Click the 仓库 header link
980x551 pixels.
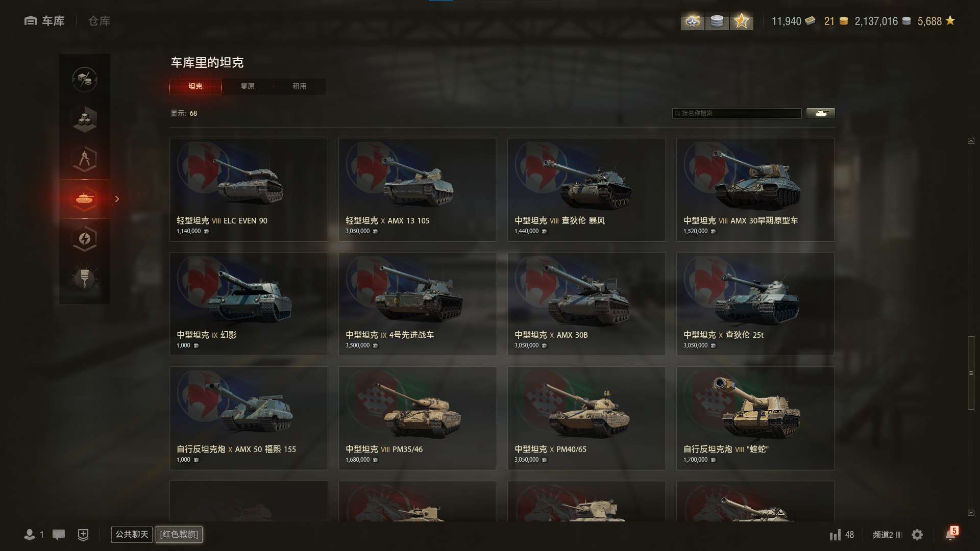[99, 21]
